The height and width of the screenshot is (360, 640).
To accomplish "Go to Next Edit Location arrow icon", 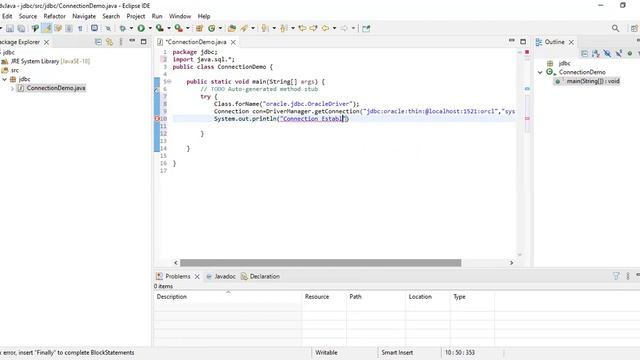I will point(313,28).
